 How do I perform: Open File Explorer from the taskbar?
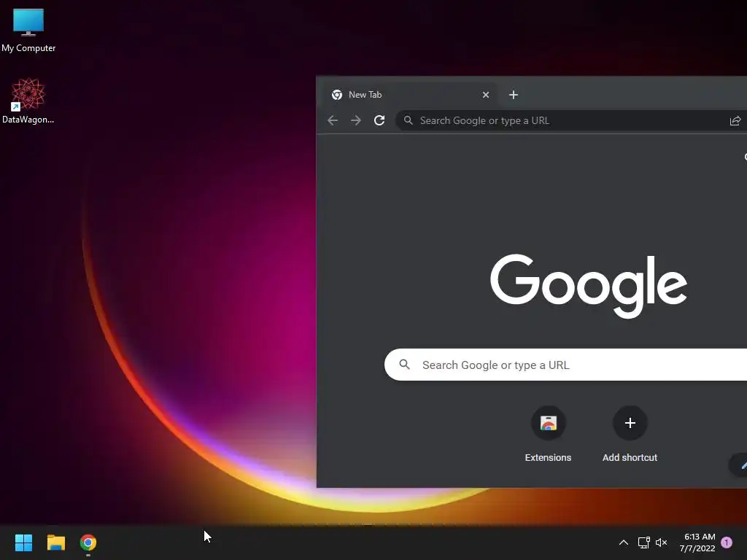click(x=55, y=542)
